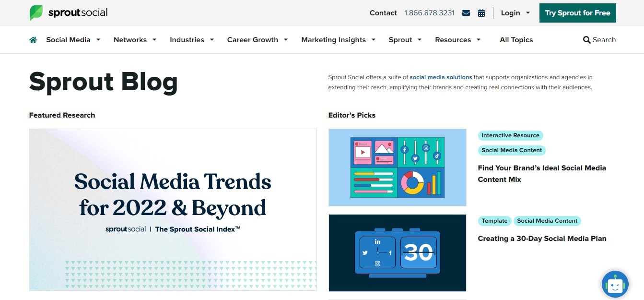Expand the Industries dropdown
644x300 pixels.
(191, 40)
